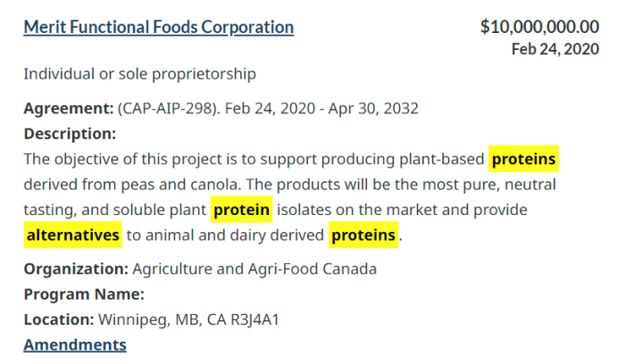Open Merit Functional Foods Corporation link
The height and width of the screenshot is (364, 625).
pyautogui.click(x=159, y=28)
